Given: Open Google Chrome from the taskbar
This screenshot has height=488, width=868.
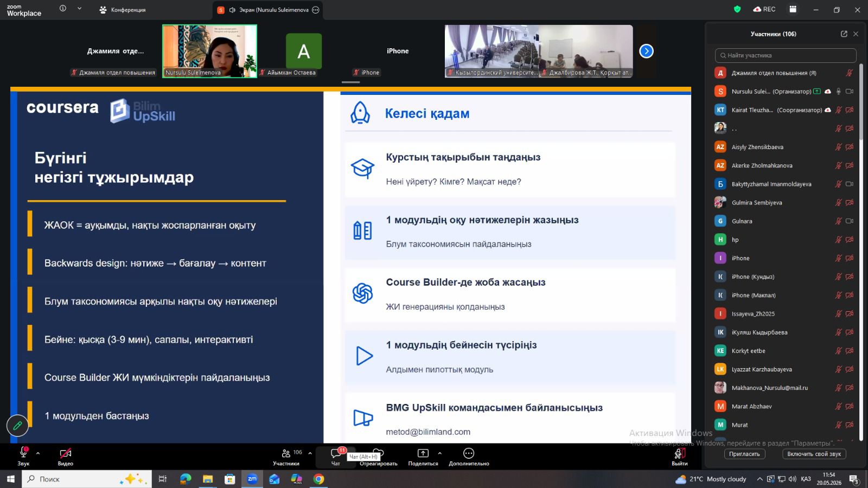Looking at the screenshot, I should [318, 479].
